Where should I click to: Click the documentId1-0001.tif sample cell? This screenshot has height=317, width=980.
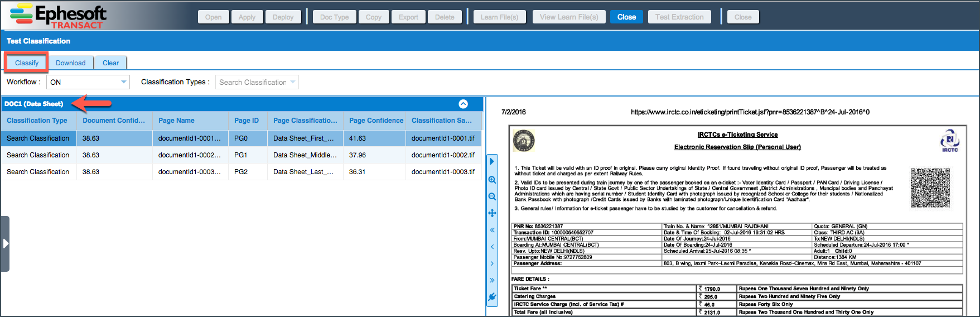point(443,138)
